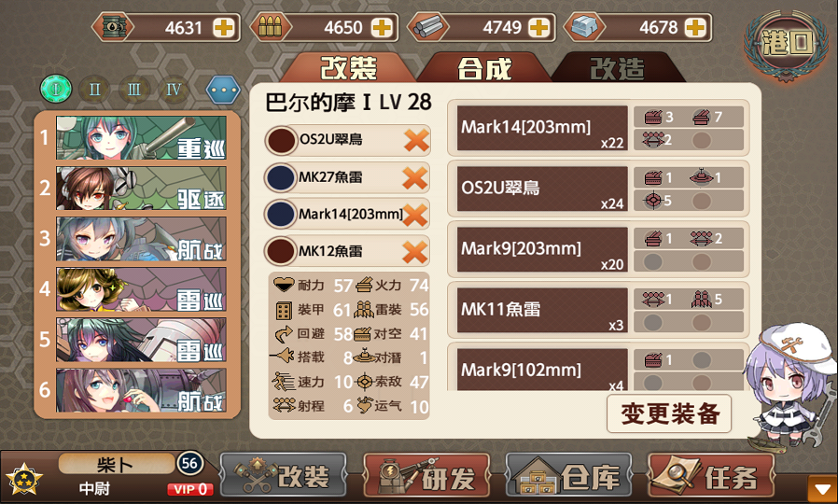Open the 港口 port emblem
Image resolution: width=838 pixels, height=504 pixels.
click(x=786, y=45)
